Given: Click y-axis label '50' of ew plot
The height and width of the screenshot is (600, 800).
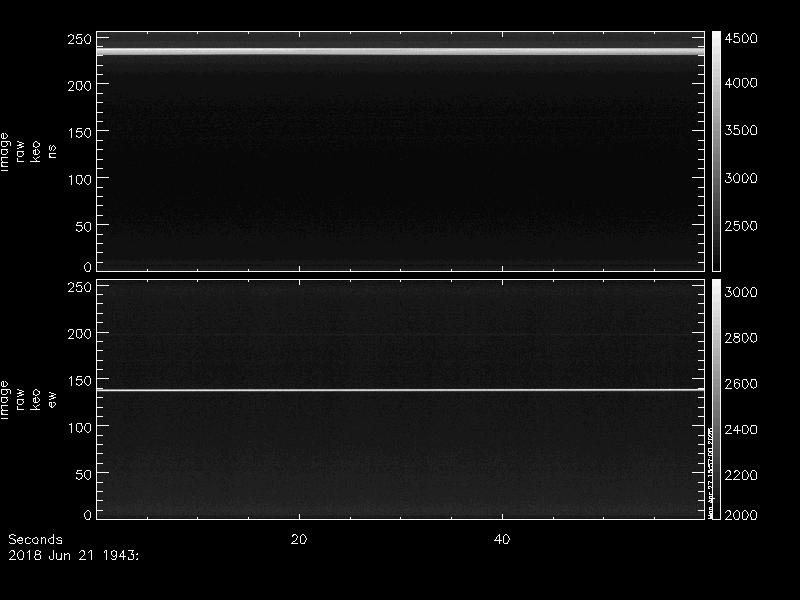Looking at the screenshot, I should tap(84, 474).
